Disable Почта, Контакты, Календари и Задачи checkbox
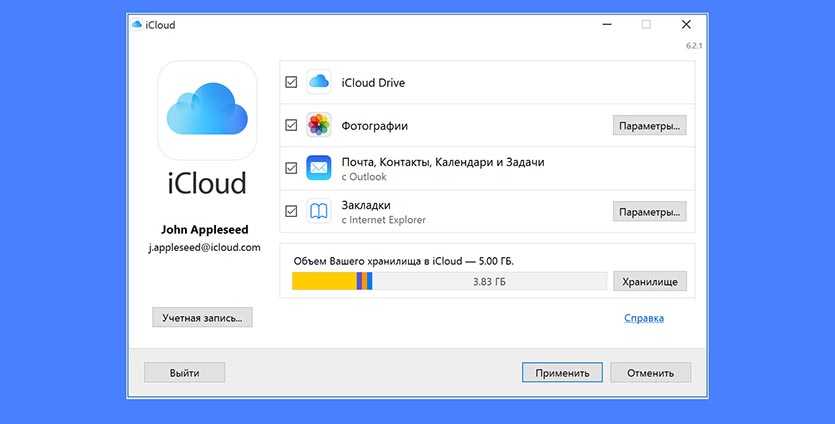 point(291,168)
